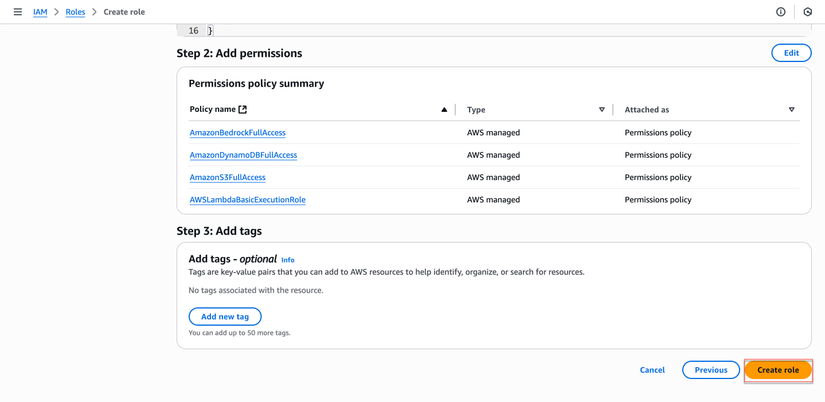Click the clock icon at top right
Viewport: 825px width, 402px height.
point(808,12)
